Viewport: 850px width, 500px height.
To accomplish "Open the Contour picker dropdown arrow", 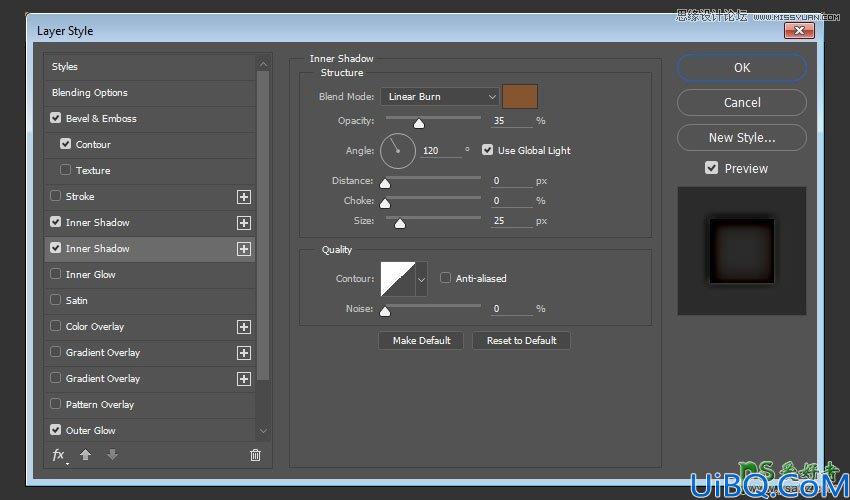I will point(422,279).
